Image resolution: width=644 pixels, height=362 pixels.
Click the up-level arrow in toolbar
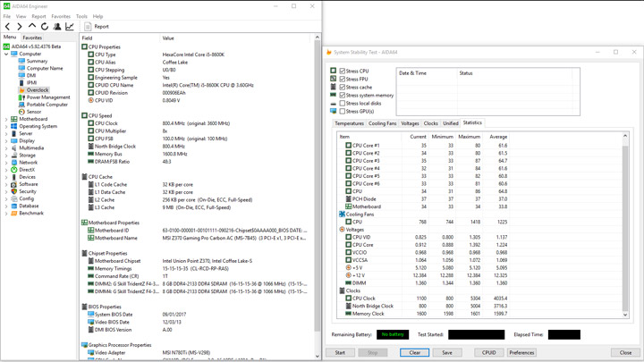(x=31, y=26)
